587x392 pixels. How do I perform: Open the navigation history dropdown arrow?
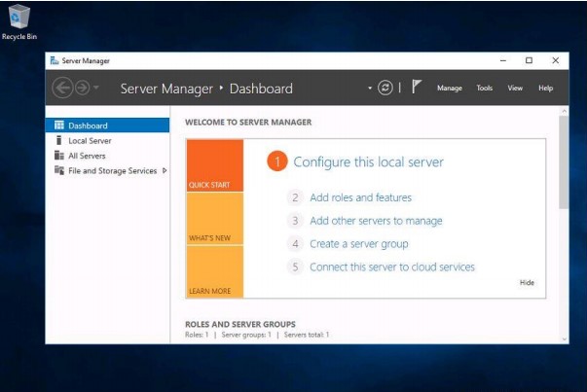[x=96, y=88]
